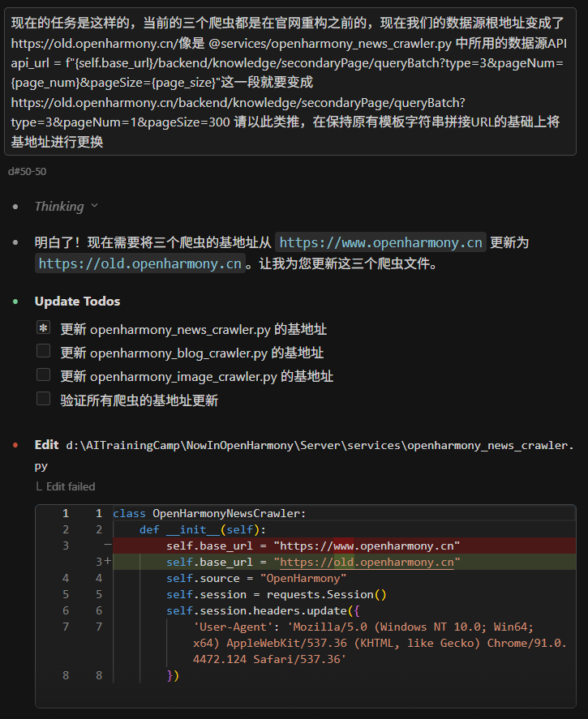Click the plus marker on the added diff line

tap(106, 561)
